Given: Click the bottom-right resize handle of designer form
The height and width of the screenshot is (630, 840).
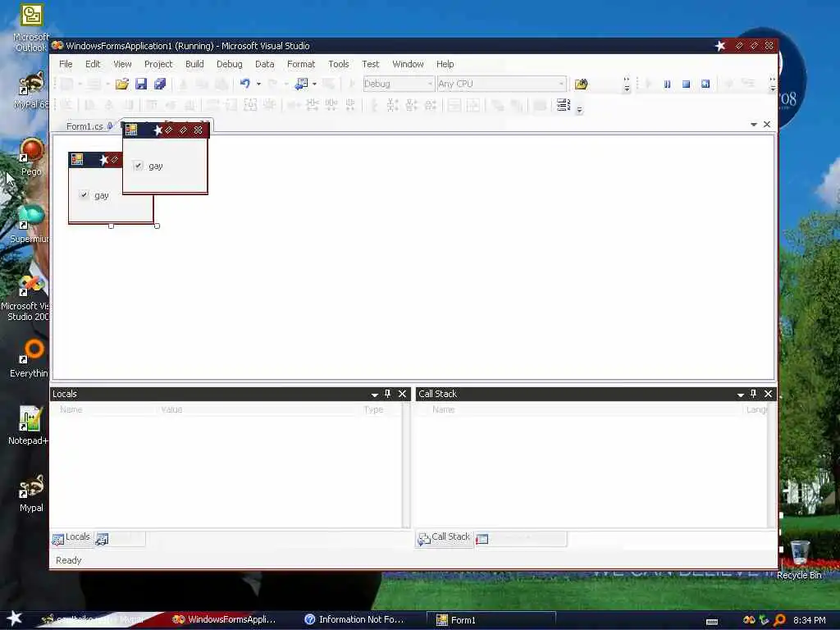Looking at the screenshot, I should (x=157, y=226).
